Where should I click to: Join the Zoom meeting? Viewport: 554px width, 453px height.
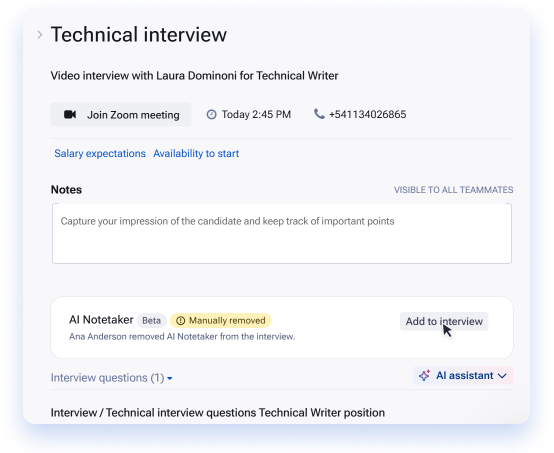click(x=121, y=114)
